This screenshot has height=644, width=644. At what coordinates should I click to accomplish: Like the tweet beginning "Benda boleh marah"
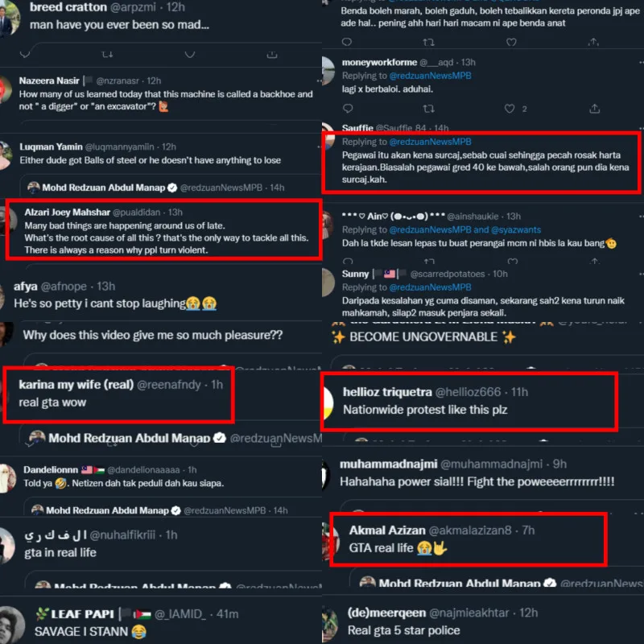pyautogui.click(x=511, y=42)
